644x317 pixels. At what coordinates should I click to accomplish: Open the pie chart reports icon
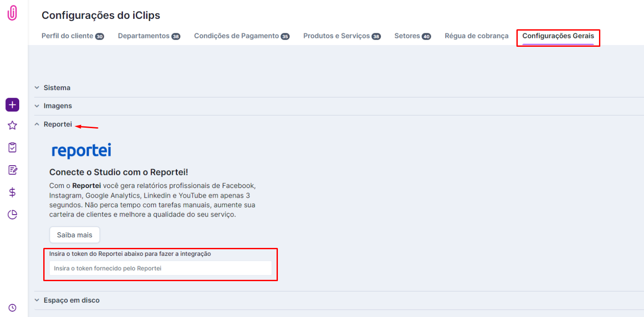[x=12, y=215]
